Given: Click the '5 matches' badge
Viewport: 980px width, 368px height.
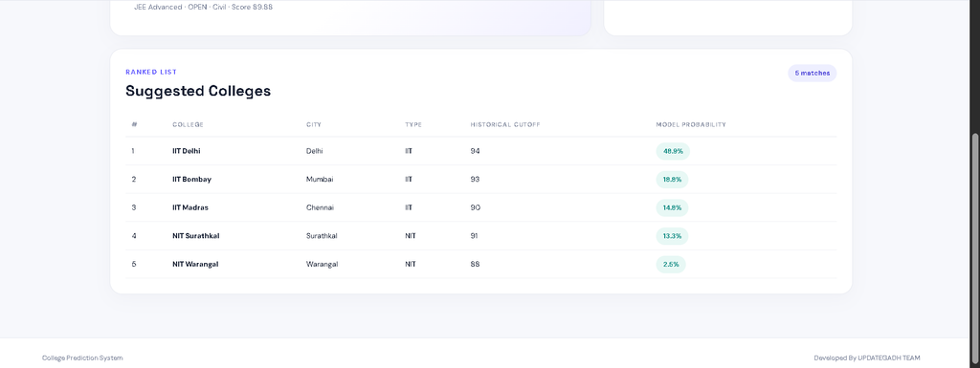Looking at the screenshot, I should tap(812, 73).
